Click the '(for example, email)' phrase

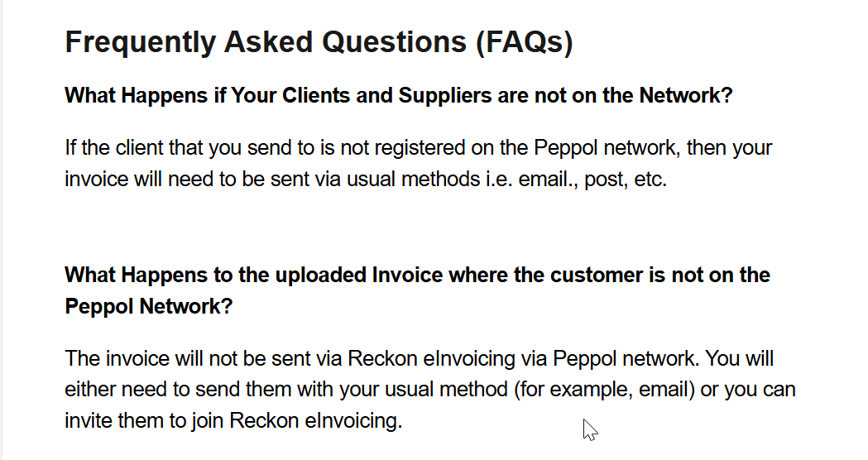point(605,390)
